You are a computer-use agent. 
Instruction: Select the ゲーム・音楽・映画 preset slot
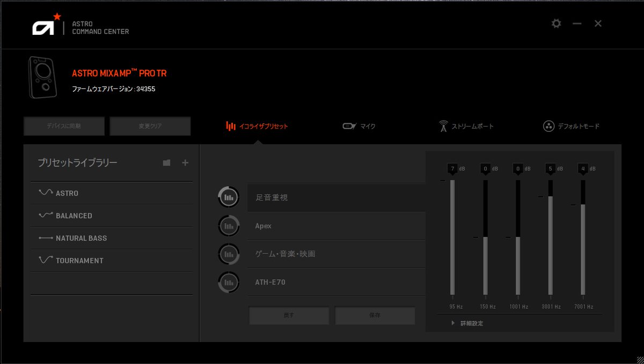[x=336, y=254]
